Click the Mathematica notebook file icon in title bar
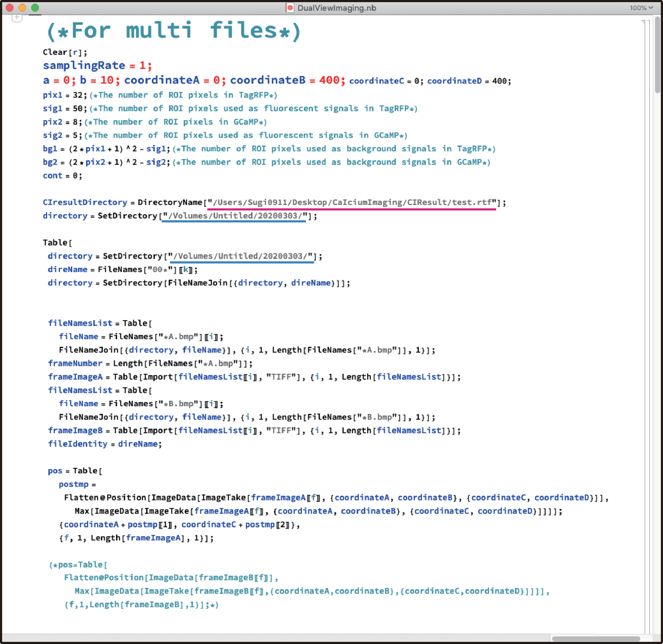This screenshot has height=644, width=663. click(x=290, y=7)
